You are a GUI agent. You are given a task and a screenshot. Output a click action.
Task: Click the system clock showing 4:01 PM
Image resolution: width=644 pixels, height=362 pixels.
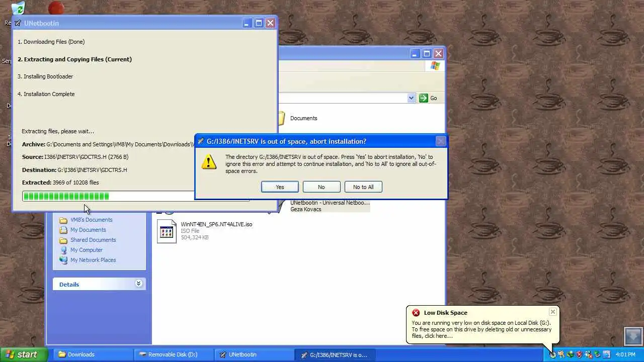tap(625, 354)
